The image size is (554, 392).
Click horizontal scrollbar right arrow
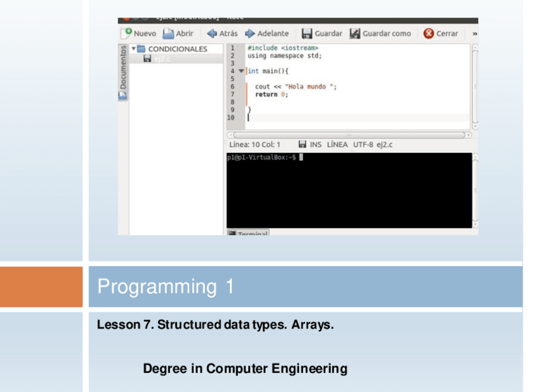468,135
